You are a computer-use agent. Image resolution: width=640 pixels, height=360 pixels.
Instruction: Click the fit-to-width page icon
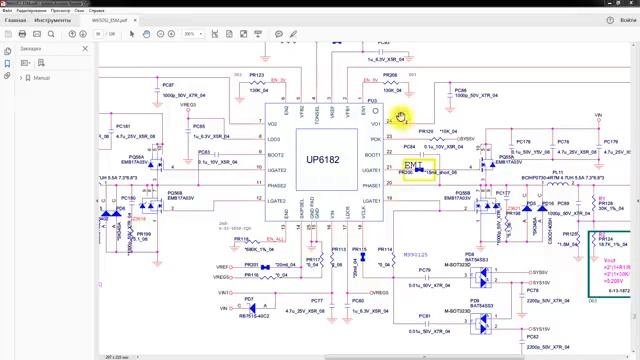pos(215,34)
